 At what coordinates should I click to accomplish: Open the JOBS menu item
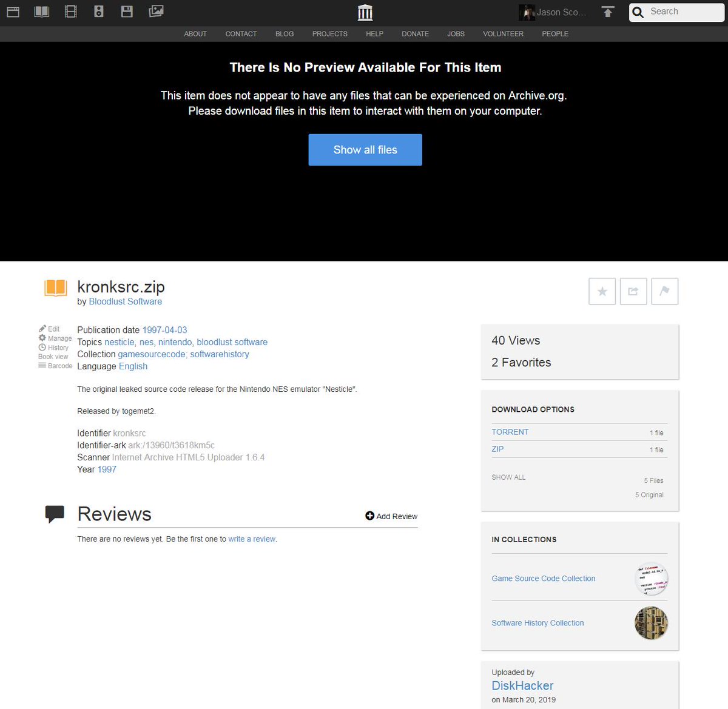coord(456,34)
